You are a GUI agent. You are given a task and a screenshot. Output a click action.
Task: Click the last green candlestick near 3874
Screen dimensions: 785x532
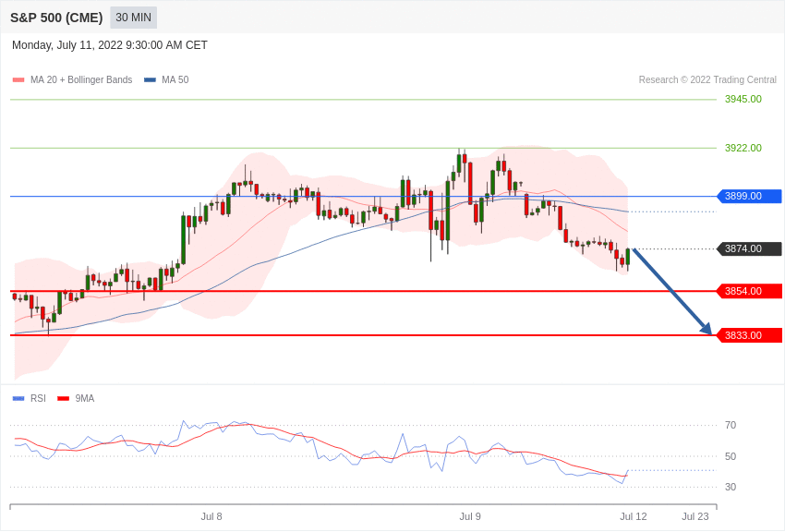pos(628,258)
